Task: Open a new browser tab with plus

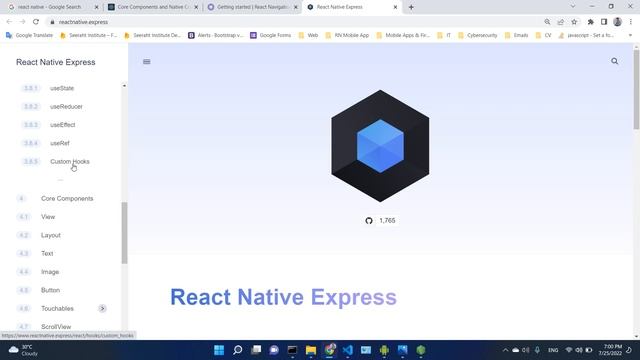Action: pos(411,7)
